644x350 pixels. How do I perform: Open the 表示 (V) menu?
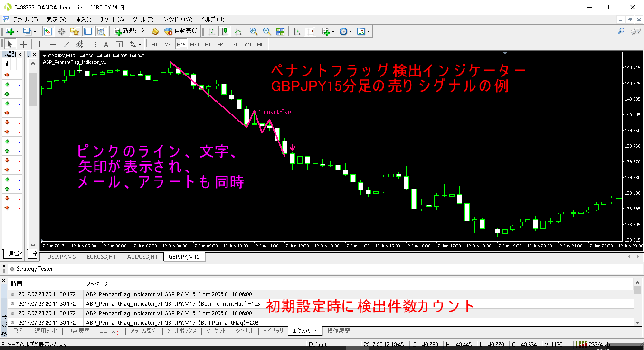[x=56, y=19]
